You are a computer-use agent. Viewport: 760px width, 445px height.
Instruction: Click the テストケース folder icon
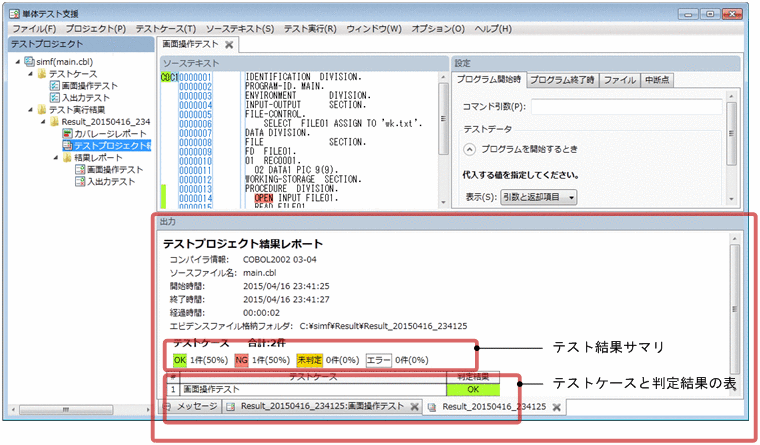click(x=42, y=74)
